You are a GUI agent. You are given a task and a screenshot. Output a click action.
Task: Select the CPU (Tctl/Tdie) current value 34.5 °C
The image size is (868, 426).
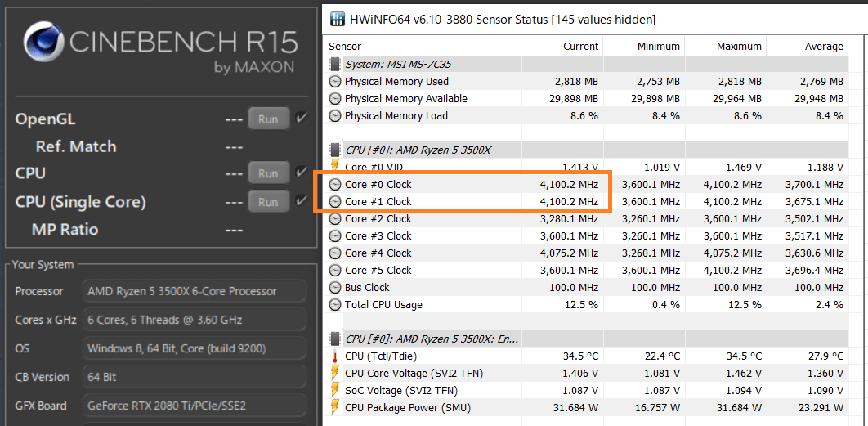[x=580, y=356]
